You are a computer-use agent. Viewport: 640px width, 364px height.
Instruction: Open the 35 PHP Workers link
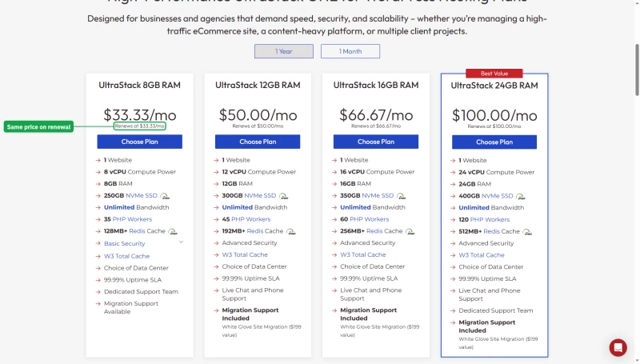click(x=132, y=219)
